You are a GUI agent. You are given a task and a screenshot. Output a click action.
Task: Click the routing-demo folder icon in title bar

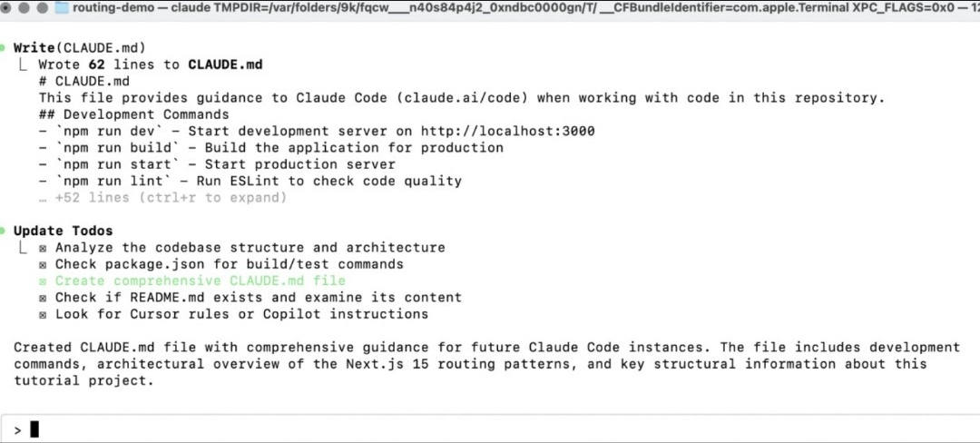[62, 8]
